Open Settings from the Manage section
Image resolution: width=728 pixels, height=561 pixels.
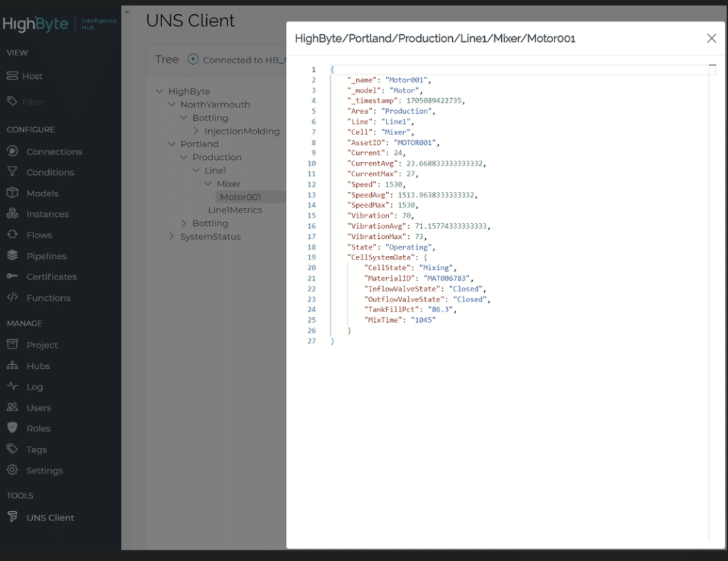click(44, 471)
